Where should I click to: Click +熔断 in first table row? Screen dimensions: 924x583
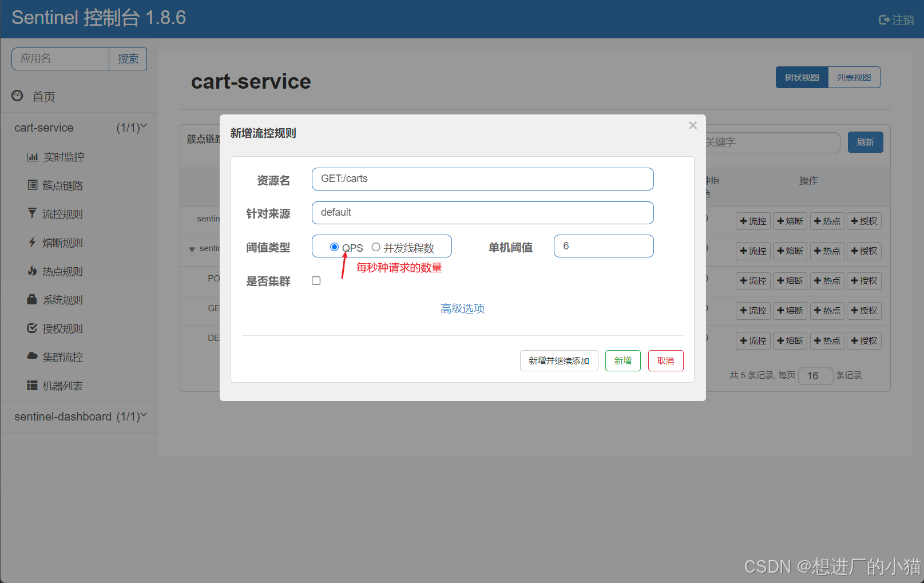tap(790, 221)
